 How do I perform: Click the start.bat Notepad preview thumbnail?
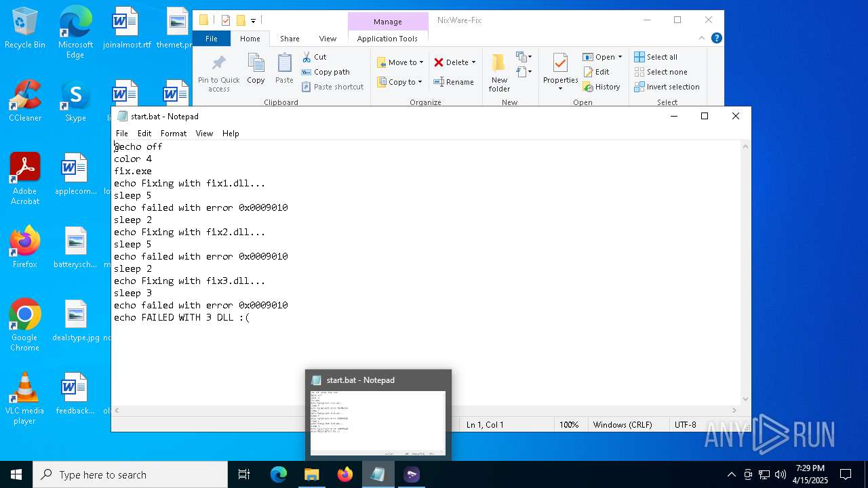[x=378, y=422]
